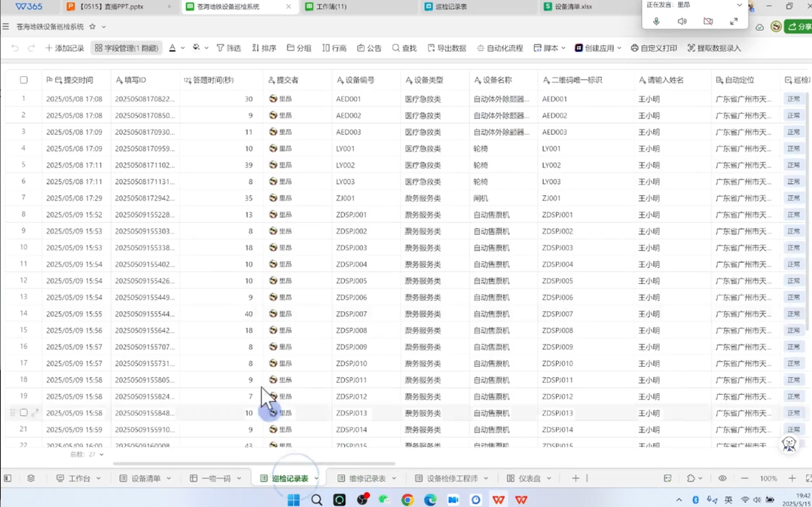The height and width of the screenshot is (507, 812).
Task: Click the green 分享 share button
Action: [x=798, y=27]
